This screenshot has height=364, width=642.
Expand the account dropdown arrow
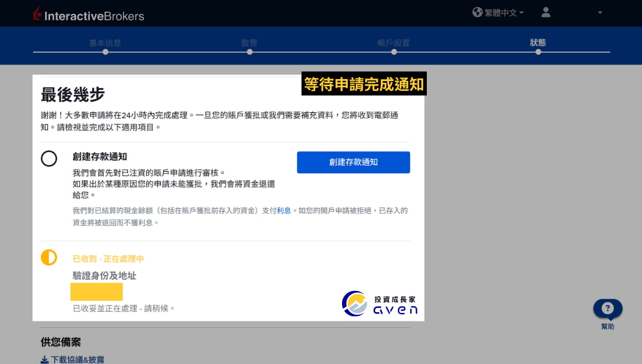pyautogui.click(x=600, y=13)
